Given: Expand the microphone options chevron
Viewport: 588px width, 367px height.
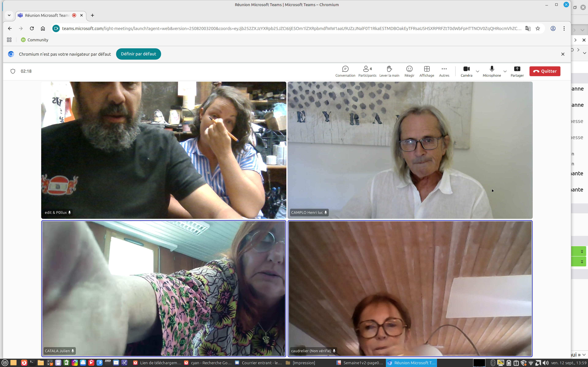Looking at the screenshot, I should point(505,71).
